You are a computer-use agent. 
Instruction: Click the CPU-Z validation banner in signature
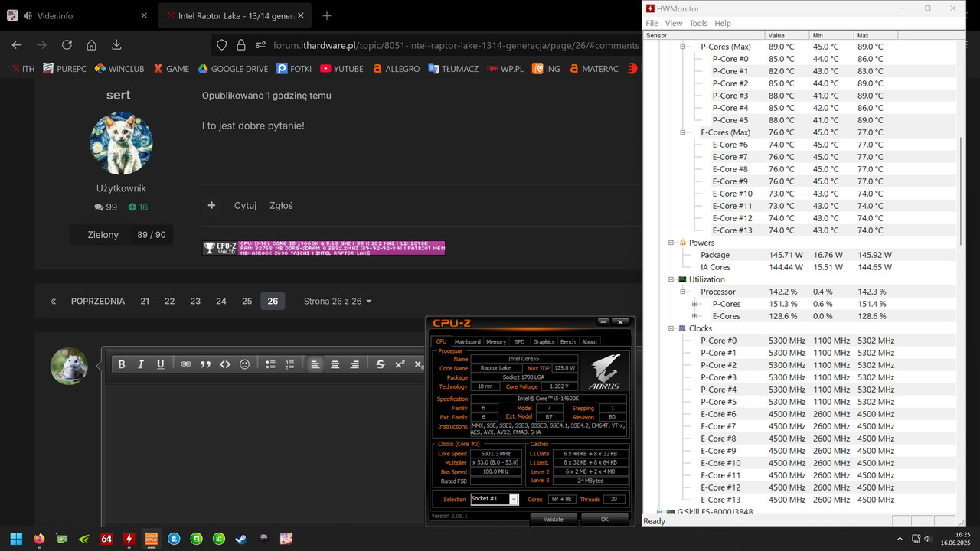[x=324, y=248]
